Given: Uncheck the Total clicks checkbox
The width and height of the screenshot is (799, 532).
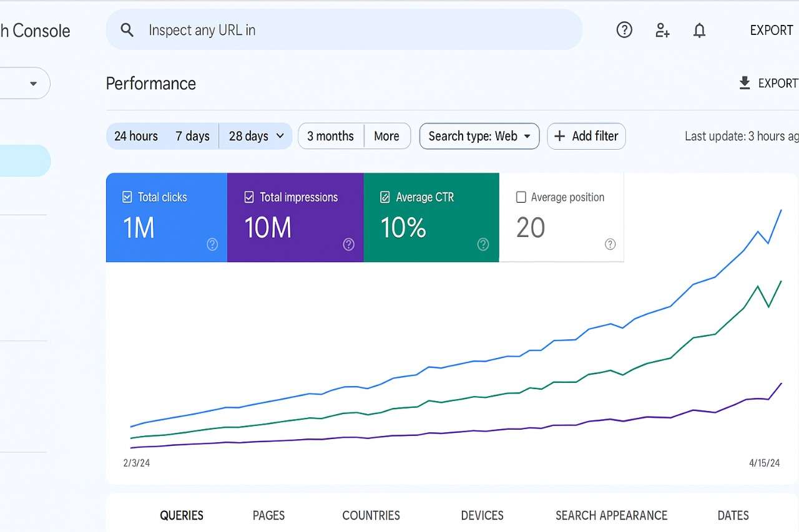Looking at the screenshot, I should (127, 197).
